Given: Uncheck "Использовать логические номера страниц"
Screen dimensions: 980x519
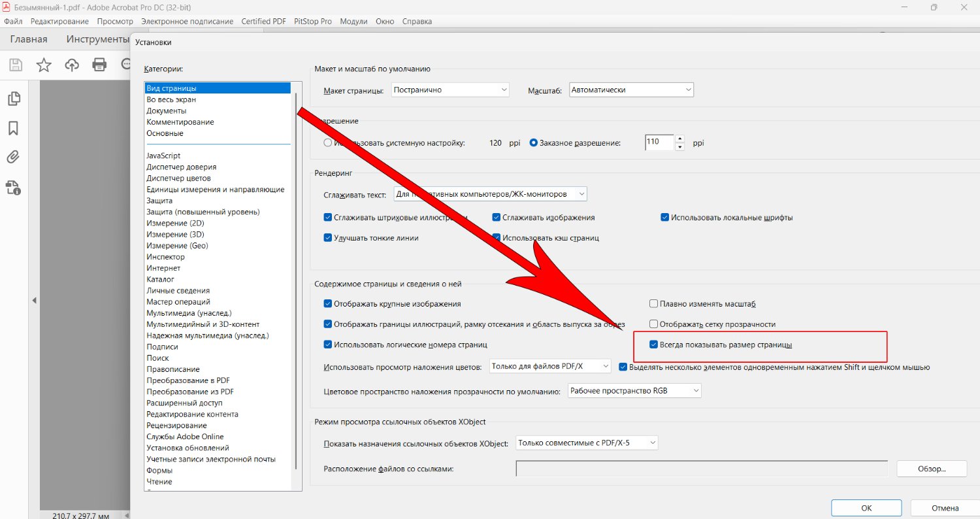Looking at the screenshot, I should [x=328, y=344].
